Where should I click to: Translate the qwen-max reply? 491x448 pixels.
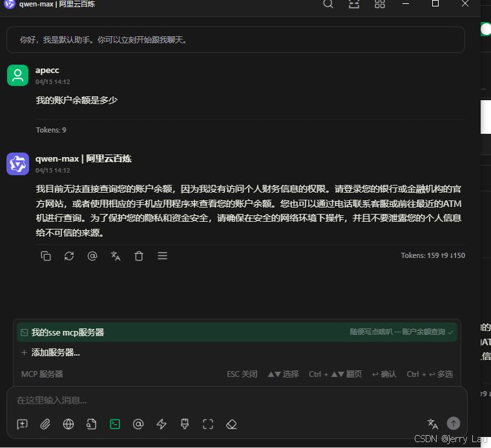click(x=116, y=256)
